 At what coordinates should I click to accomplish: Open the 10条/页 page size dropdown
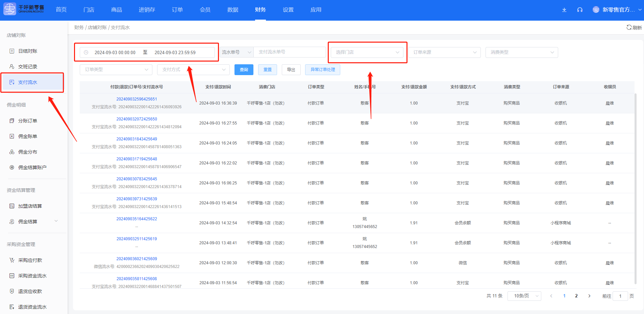(x=524, y=296)
